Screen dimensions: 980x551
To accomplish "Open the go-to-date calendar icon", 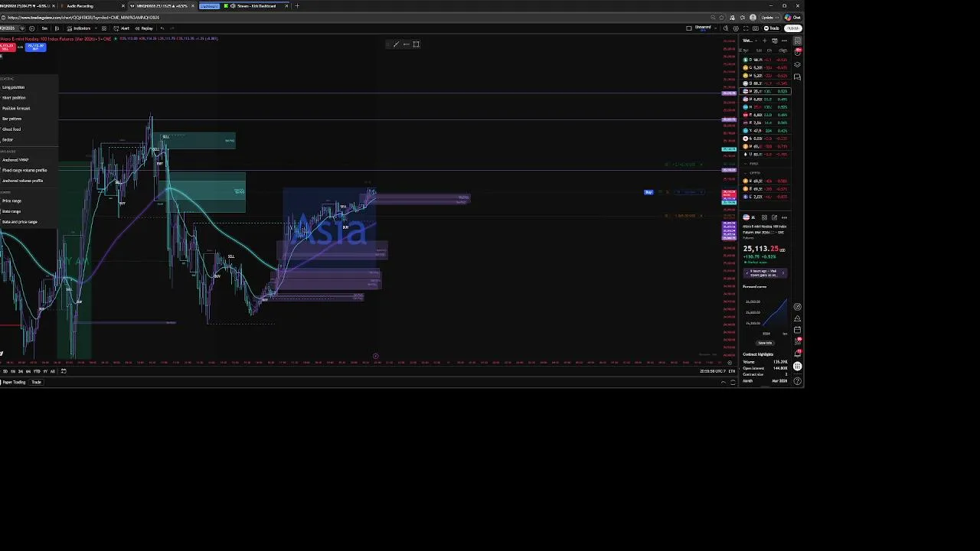I will point(64,371).
